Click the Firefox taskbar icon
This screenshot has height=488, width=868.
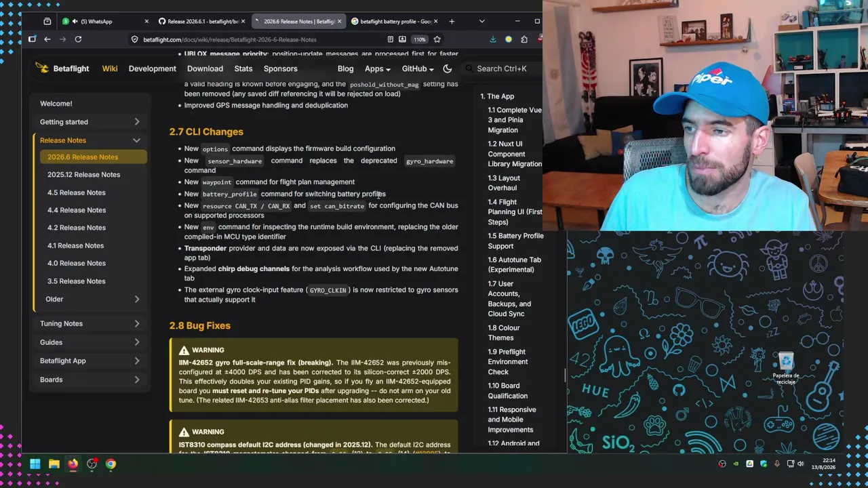73,464
